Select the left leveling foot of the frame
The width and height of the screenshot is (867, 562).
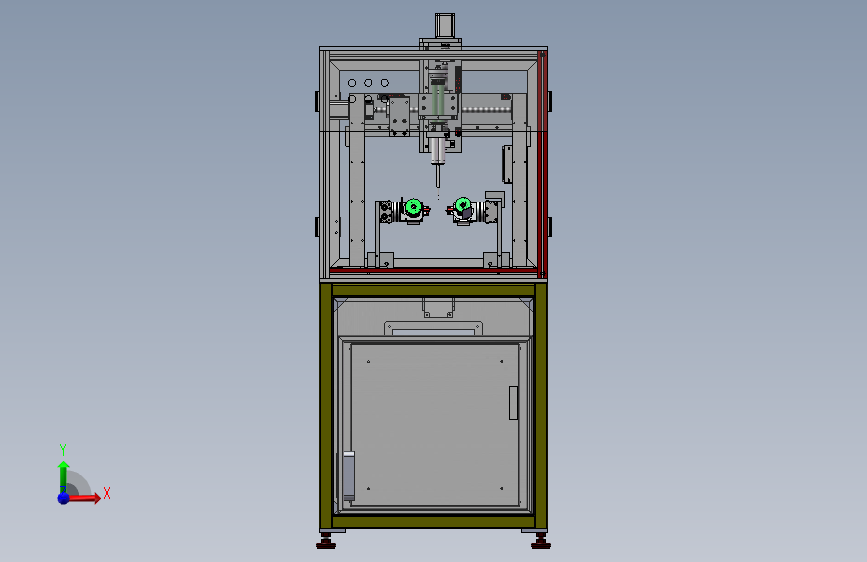[x=326, y=541]
